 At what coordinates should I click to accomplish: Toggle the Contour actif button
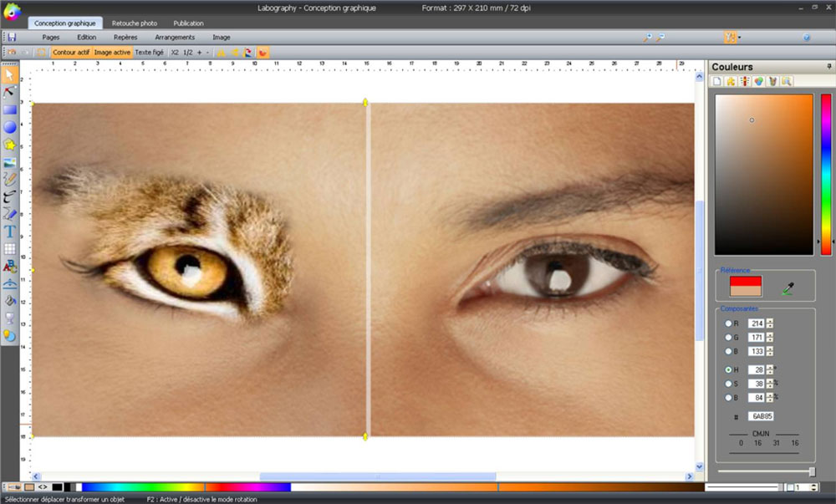point(70,52)
